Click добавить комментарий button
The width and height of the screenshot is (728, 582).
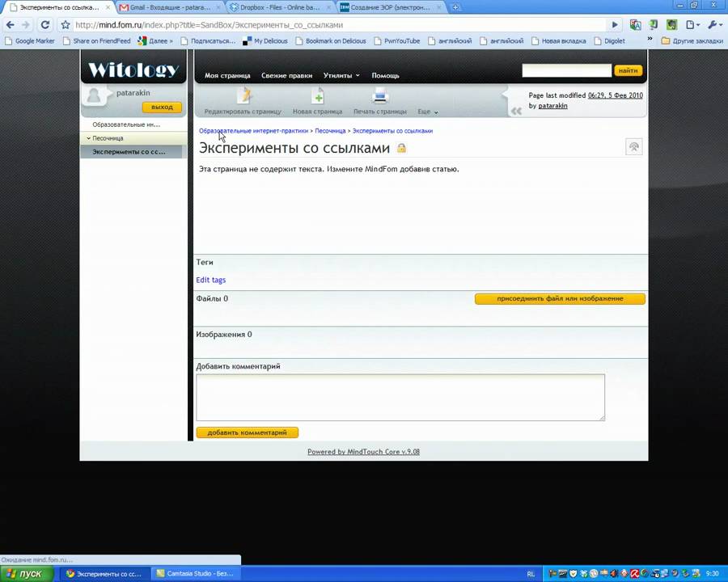point(247,432)
